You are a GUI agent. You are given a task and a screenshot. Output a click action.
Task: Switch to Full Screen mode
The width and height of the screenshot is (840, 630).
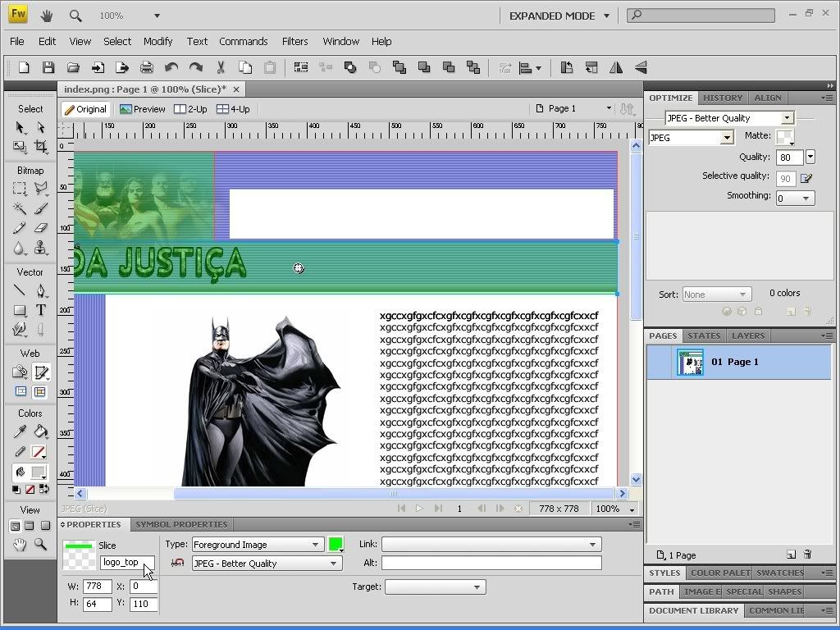point(46,526)
